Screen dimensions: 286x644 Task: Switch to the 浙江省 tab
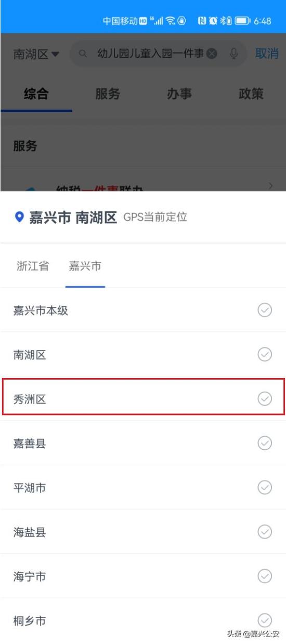point(33,266)
